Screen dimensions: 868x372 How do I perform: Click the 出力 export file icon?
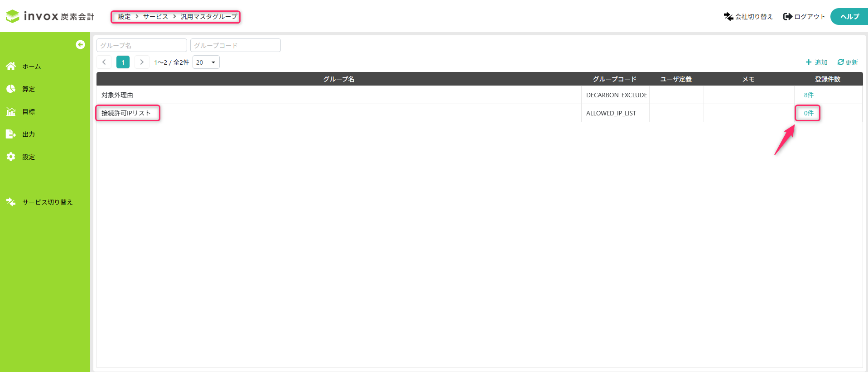11,134
